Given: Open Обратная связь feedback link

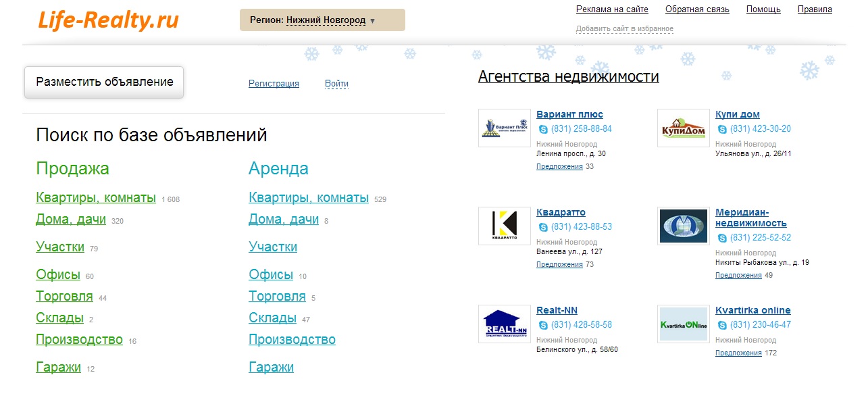Looking at the screenshot, I should click(697, 9).
